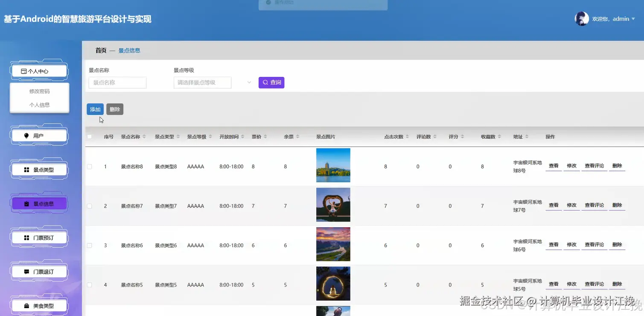Click the 景点类型8 cell text
Viewport: 644px width, 316px height.
pyautogui.click(x=166, y=167)
